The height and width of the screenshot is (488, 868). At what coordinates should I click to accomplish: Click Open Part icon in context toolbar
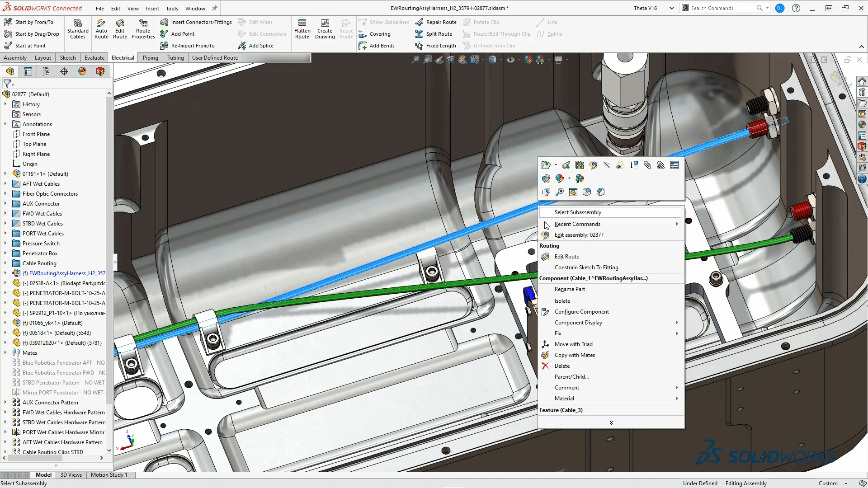546,165
